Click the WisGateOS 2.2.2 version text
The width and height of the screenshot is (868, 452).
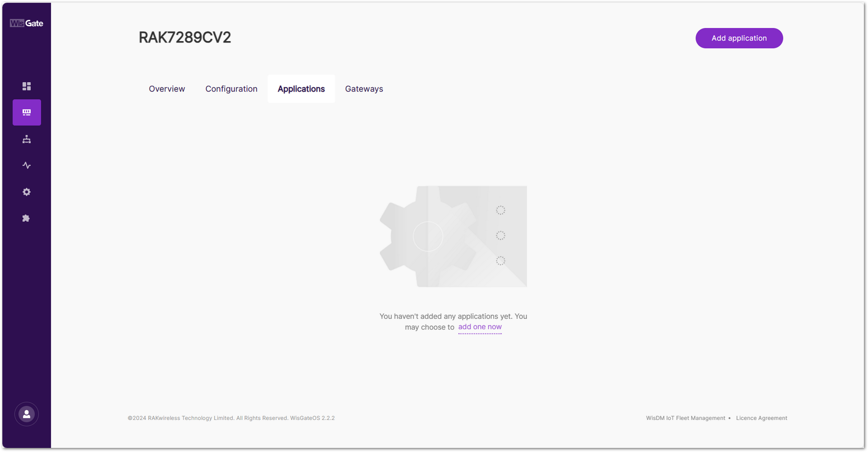tap(313, 418)
